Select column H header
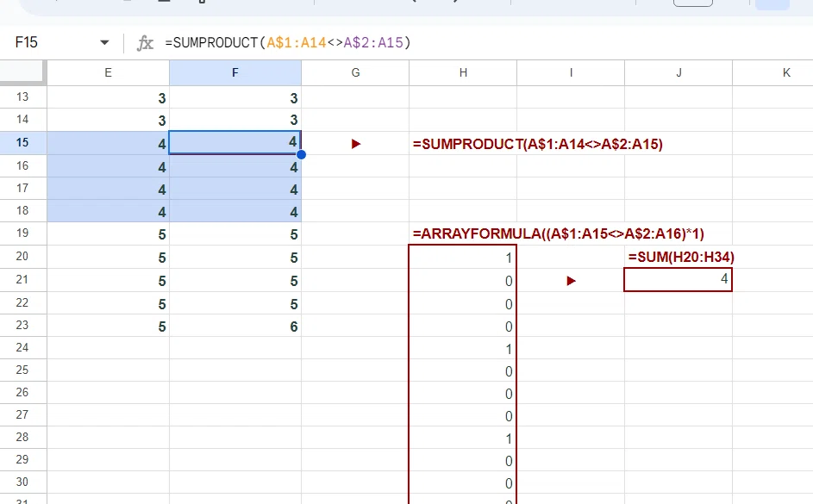813x504 pixels. pyautogui.click(x=463, y=72)
